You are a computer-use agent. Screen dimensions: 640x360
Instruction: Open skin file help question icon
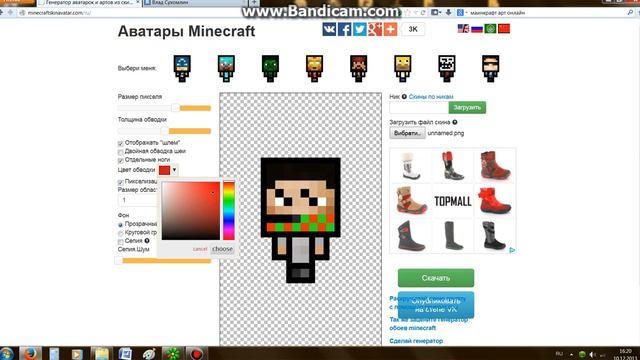click(x=455, y=122)
